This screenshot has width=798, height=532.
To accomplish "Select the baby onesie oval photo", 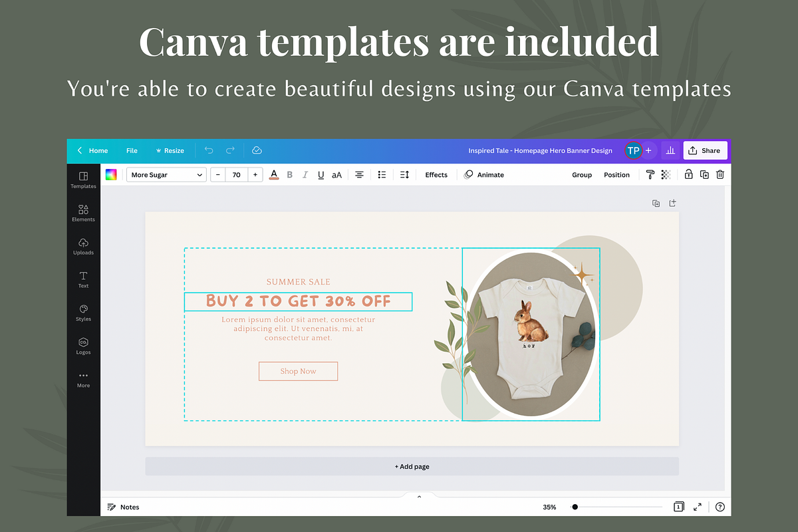I will 531,334.
